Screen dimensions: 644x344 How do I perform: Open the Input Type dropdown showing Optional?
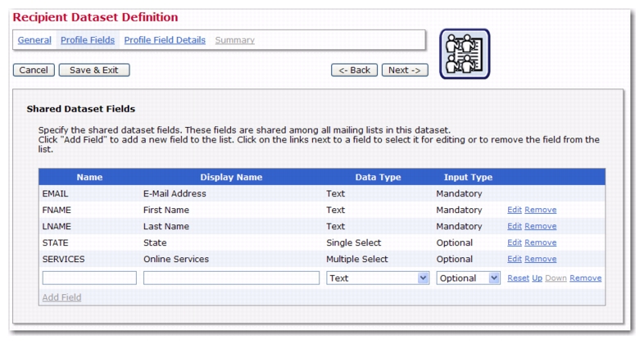tap(468, 278)
